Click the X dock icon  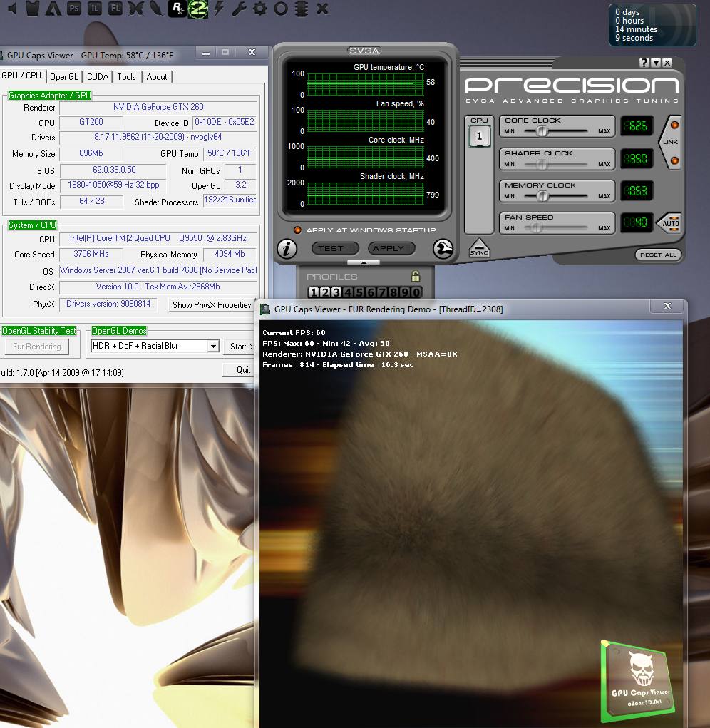click(x=322, y=9)
